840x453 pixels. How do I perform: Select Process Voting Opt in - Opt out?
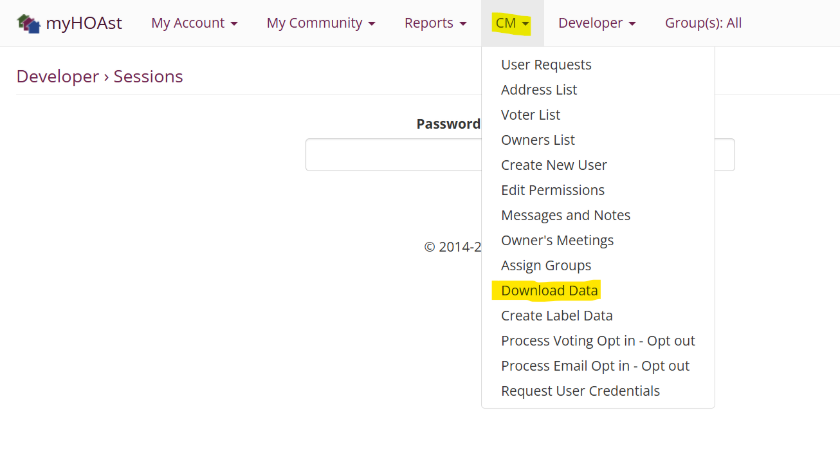598,341
